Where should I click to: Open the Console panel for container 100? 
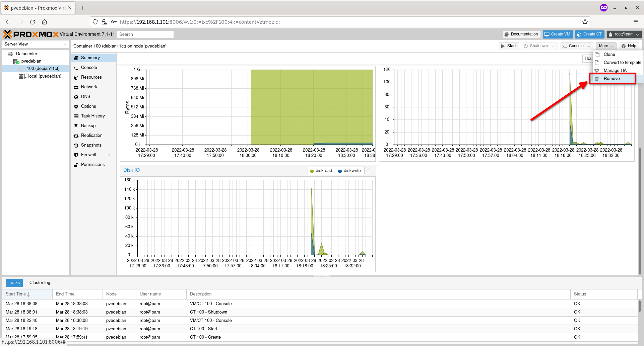tap(89, 67)
